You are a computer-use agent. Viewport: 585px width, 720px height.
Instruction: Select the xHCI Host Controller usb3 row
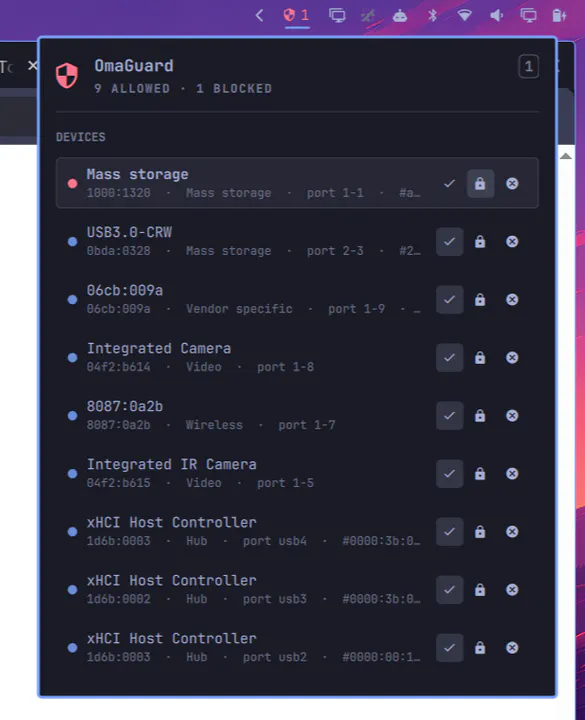click(297, 590)
